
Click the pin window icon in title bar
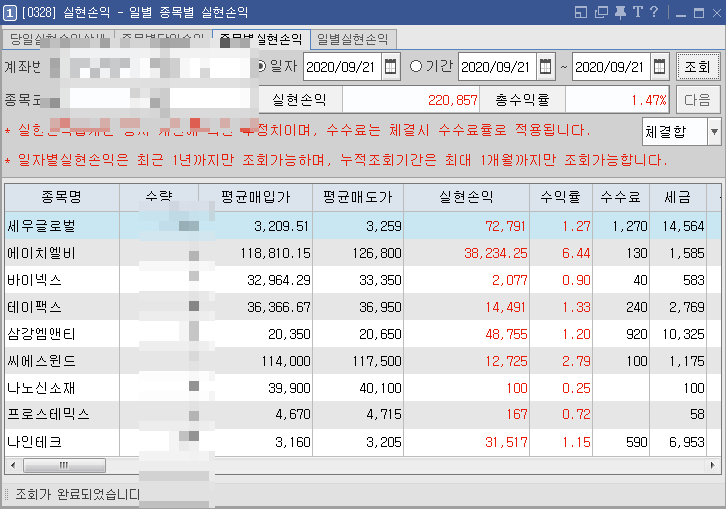[x=620, y=13]
